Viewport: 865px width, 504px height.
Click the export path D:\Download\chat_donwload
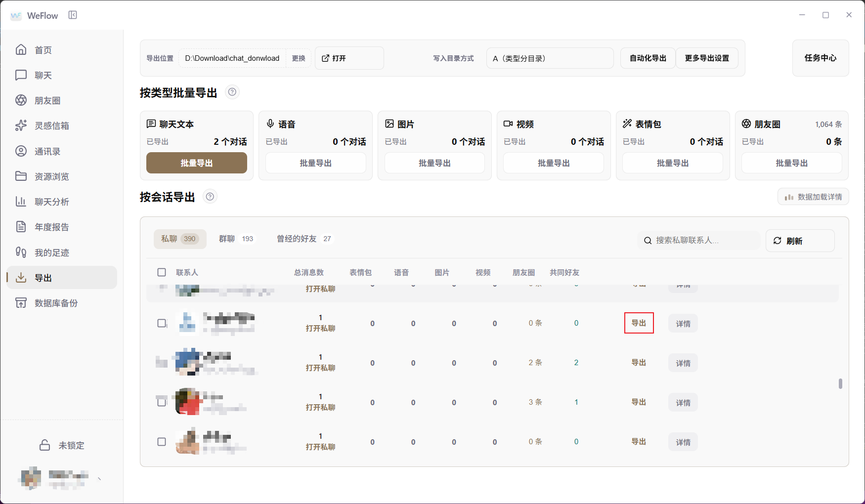click(232, 58)
